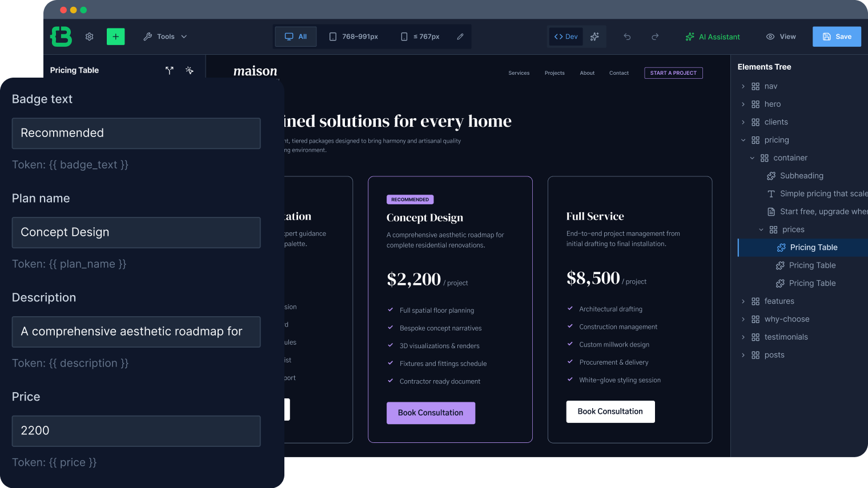Select the 'Start free, upgrade' tree item

tap(823, 212)
